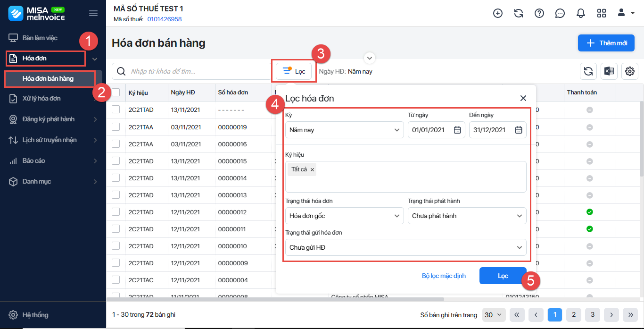This screenshot has height=329, width=644.
Task: Open table settings gear icon
Action: (x=629, y=71)
